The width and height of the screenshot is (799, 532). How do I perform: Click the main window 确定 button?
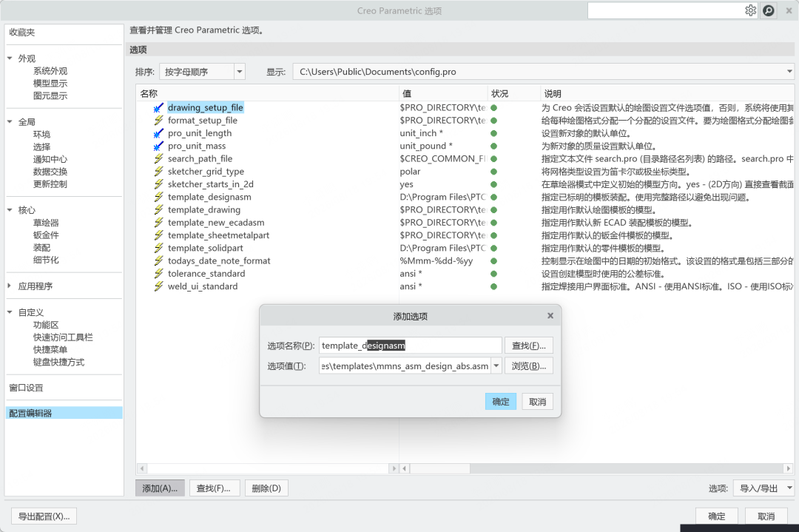click(716, 516)
